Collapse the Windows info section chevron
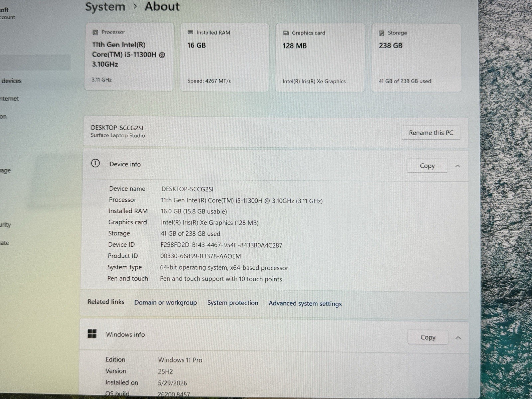 (458, 337)
